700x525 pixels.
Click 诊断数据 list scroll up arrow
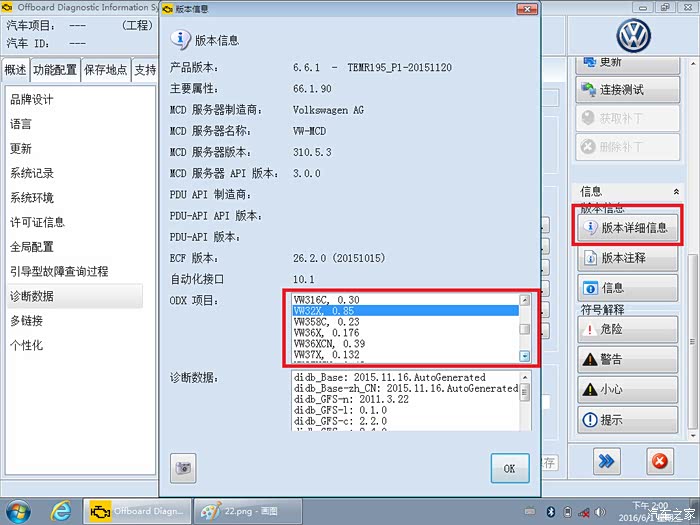[525, 377]
